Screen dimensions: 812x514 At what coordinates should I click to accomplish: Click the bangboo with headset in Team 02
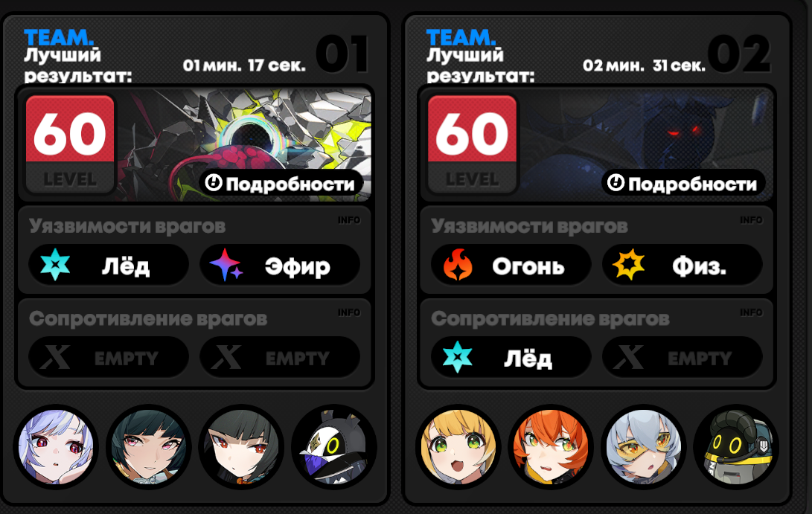click(736, 447)
